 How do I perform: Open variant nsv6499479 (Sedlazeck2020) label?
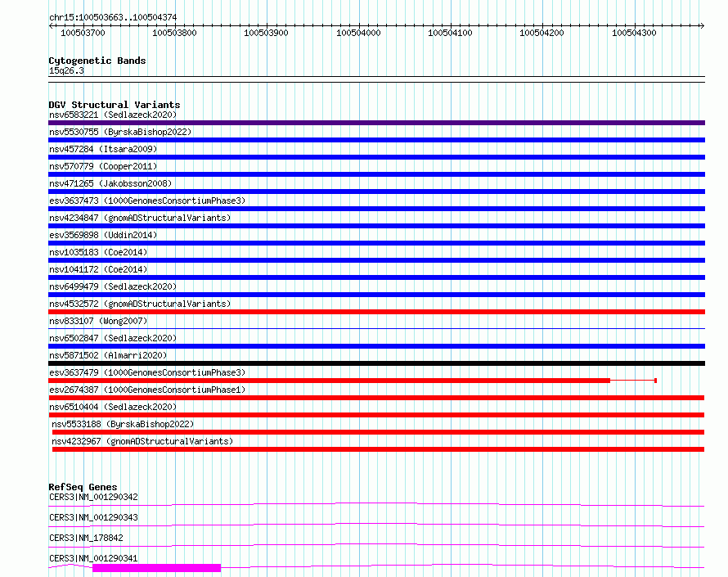[113, 286]
